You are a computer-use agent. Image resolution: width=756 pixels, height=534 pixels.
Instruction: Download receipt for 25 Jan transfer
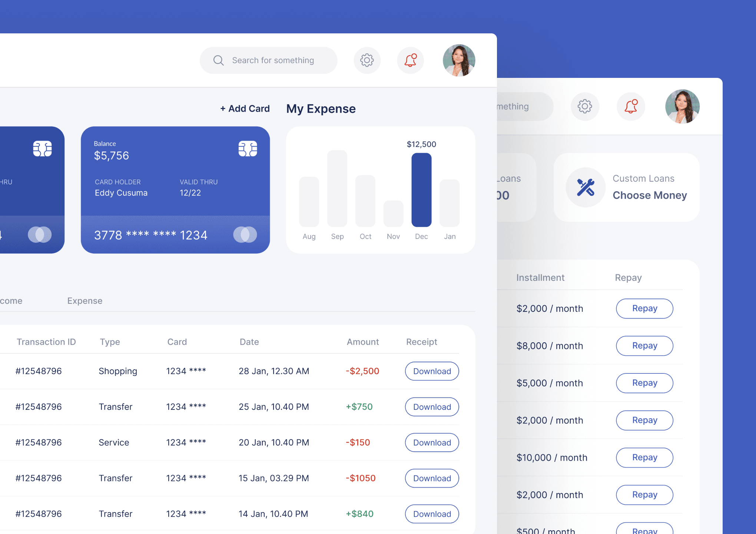432,407
